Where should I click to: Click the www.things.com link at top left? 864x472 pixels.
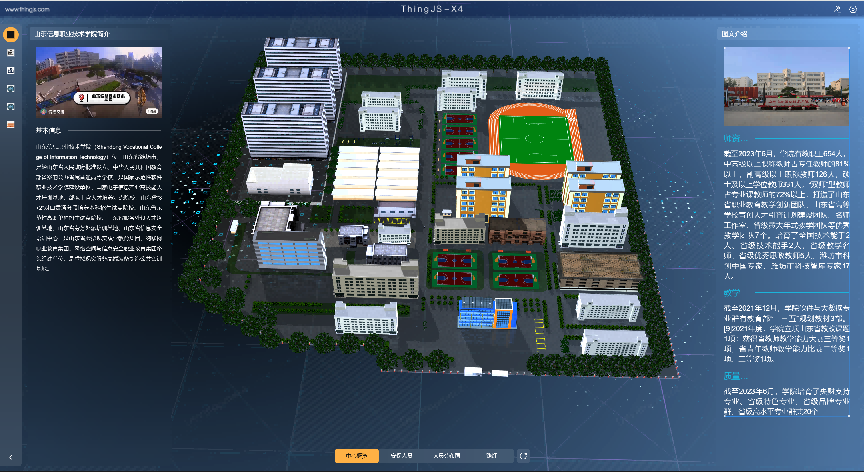coord(27,8)
